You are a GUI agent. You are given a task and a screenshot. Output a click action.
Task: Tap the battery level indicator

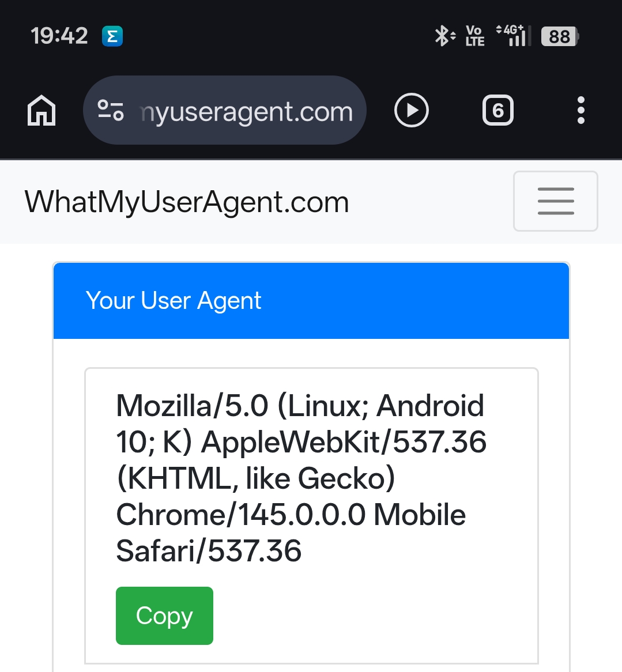[560, 36]
